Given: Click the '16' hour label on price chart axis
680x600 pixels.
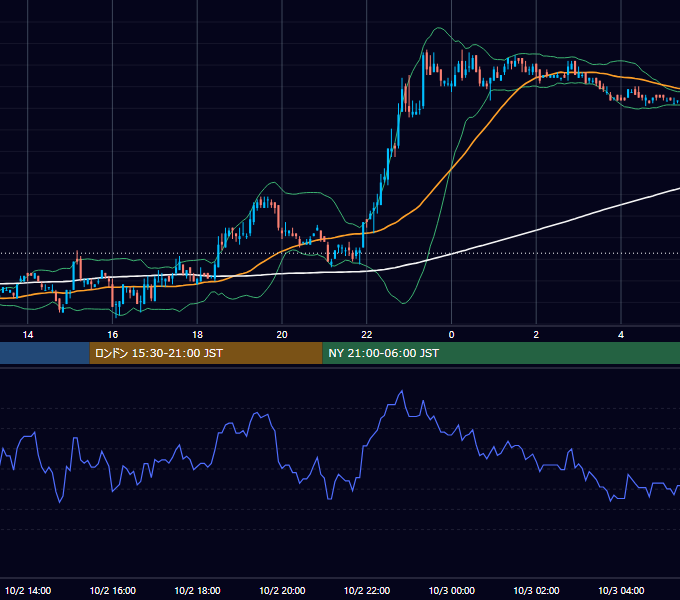Looking at the screenshot, I should 113,335.
